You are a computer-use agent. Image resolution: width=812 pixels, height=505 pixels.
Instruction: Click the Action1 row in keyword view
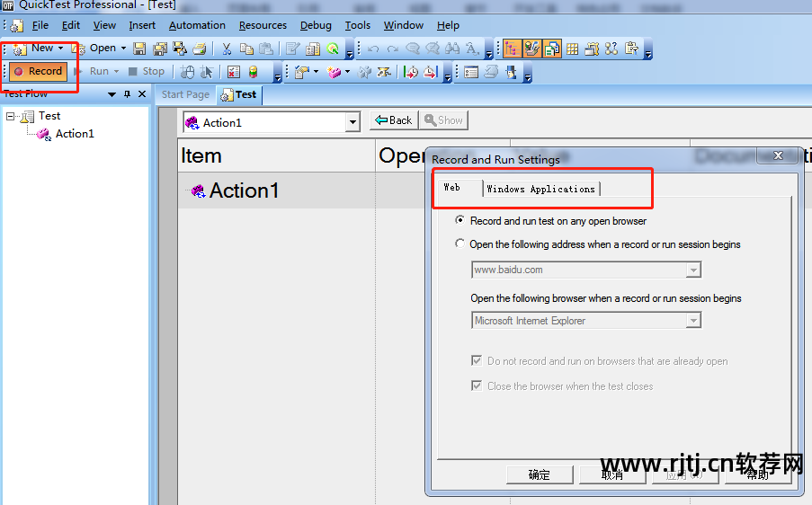coord(276,190)
